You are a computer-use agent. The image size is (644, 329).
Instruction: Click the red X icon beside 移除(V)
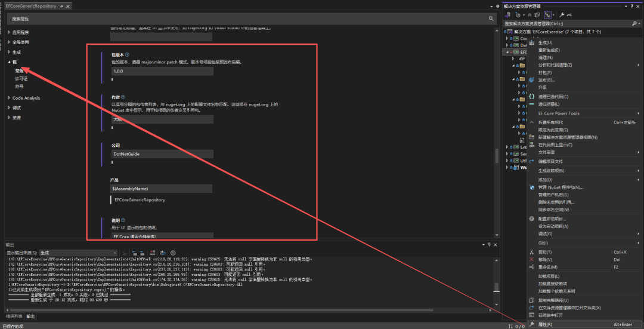click(x=531, y=260)
